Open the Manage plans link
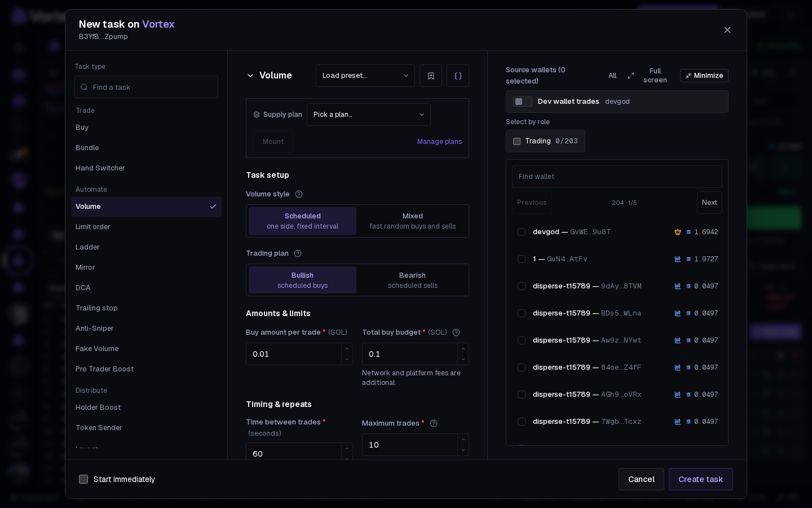 point(439,142)
